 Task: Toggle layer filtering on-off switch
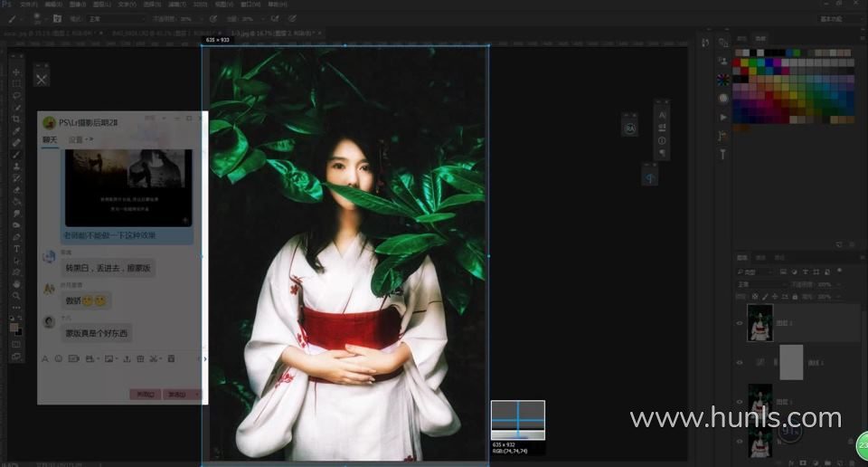pyautogui.click(x=839, y=271)
